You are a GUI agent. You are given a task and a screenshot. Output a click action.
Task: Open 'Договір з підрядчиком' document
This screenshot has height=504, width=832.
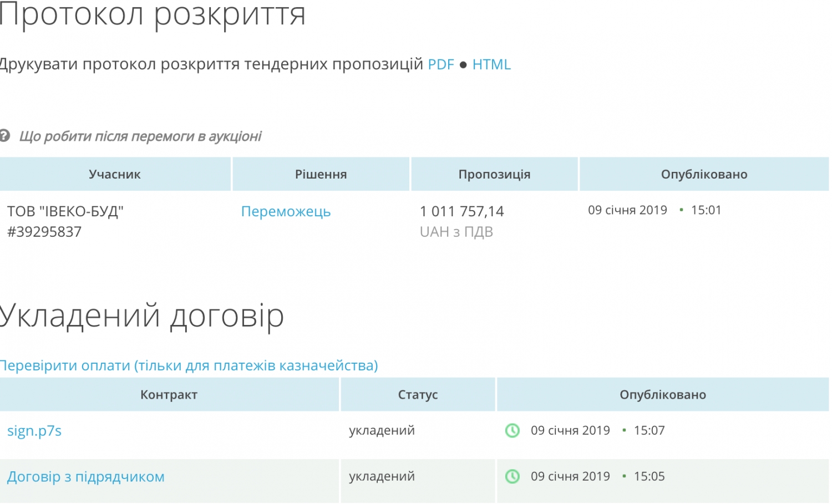click(x=86, y=477)
